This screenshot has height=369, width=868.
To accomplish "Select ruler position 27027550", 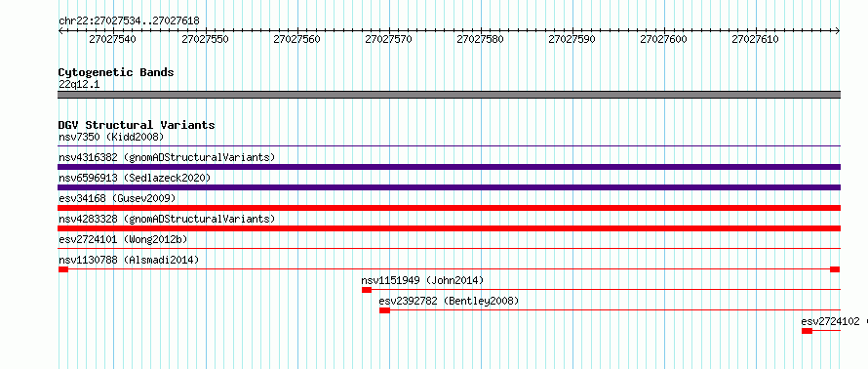I will coord(205,39).
